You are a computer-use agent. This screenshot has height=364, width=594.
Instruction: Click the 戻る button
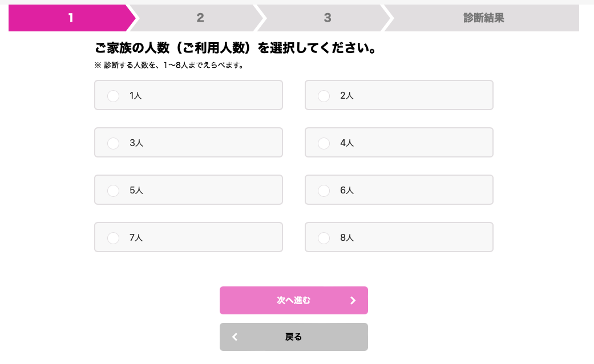point(293,337)
